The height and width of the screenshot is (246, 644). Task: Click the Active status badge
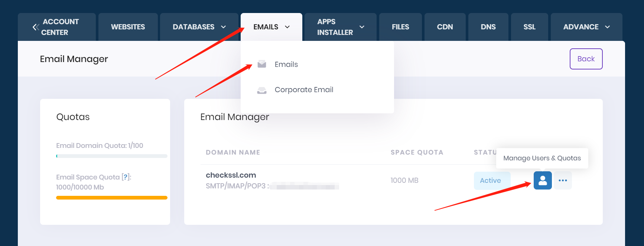click(x=490, y=181)
